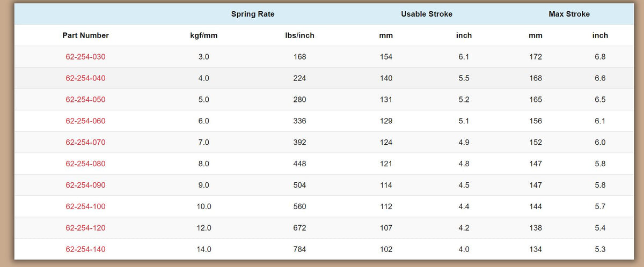The height and width of the screenshot is (267, 644).
Task: Click the lbs/inch column header
Action: point(300,35)
